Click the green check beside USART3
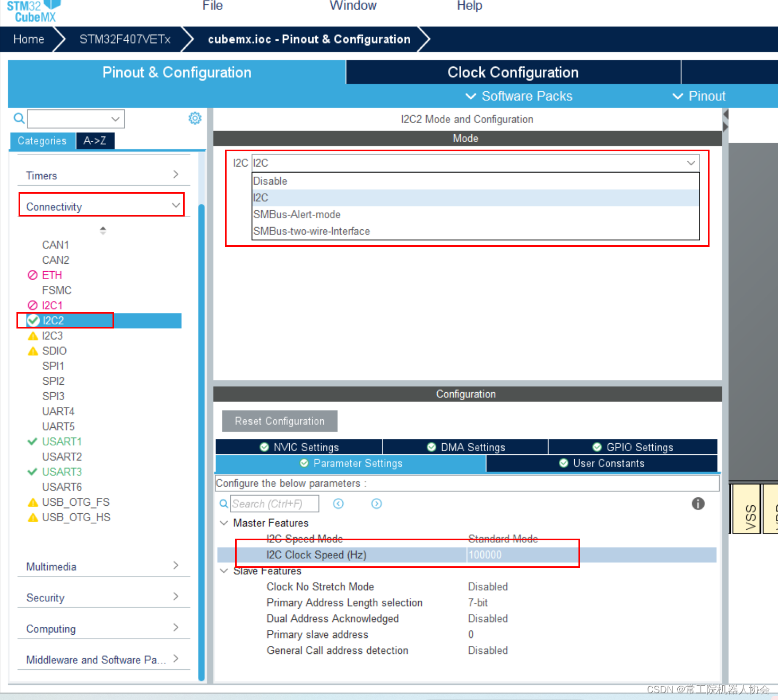778x700 pixels. pos(32,472)
